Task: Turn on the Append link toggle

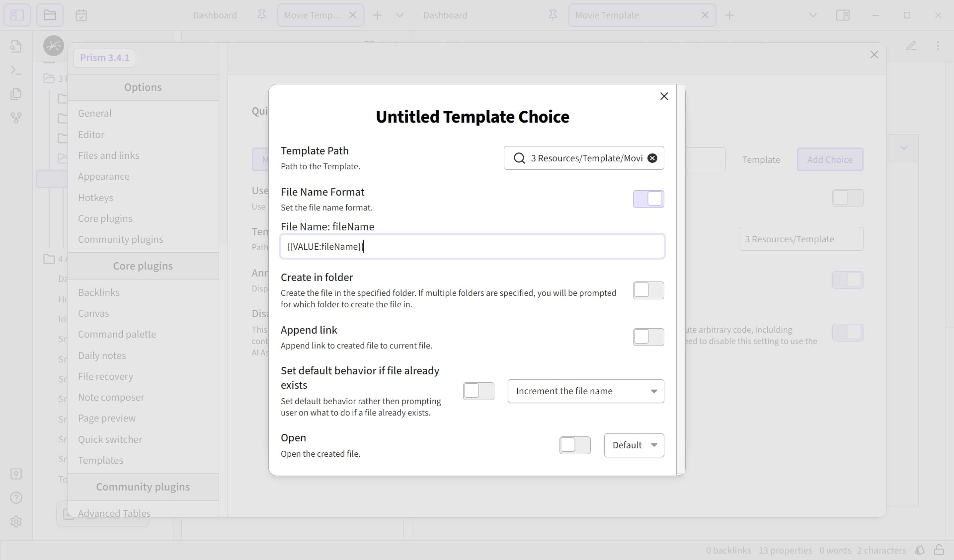Action: tap(648, 337)
